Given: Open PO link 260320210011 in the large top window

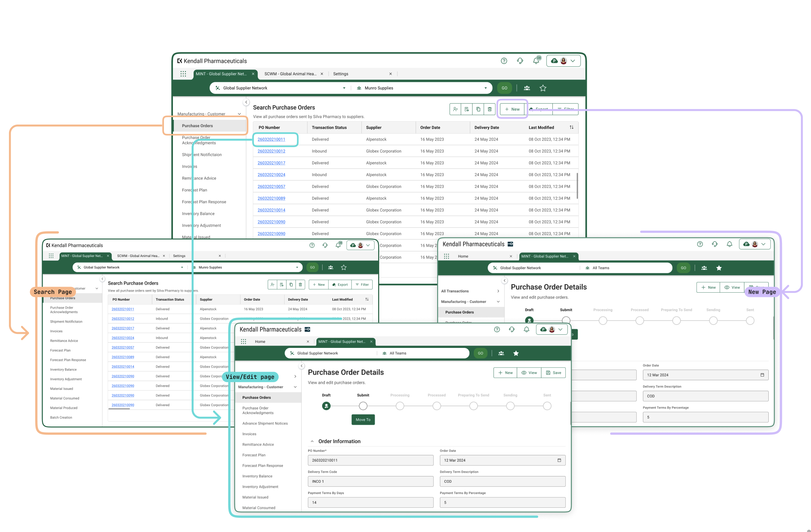Looking at the screenshot, I should click(x=271, y=139).
